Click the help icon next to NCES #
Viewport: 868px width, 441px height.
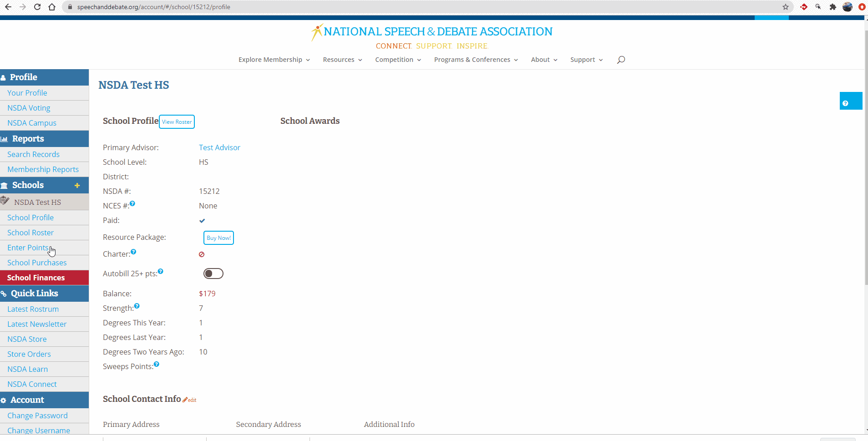click(x=132, y=204)
